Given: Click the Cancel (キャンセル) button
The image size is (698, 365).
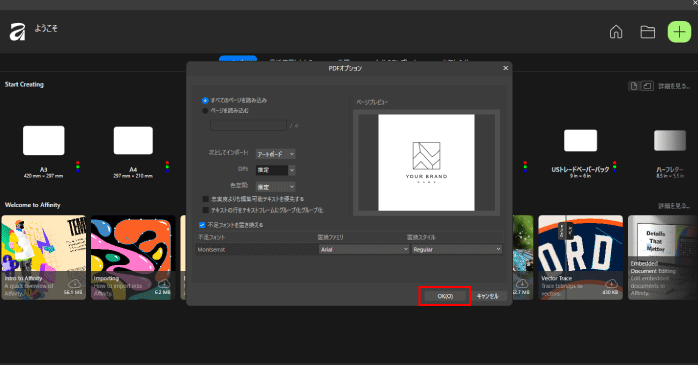Looking at the screenshot, I should pos(488,296).
